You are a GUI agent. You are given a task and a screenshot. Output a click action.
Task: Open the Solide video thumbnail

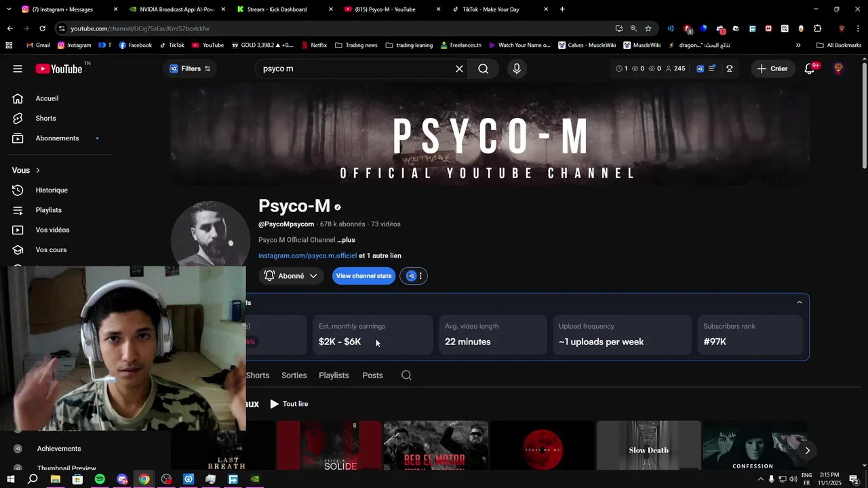[x=330, y=445]
